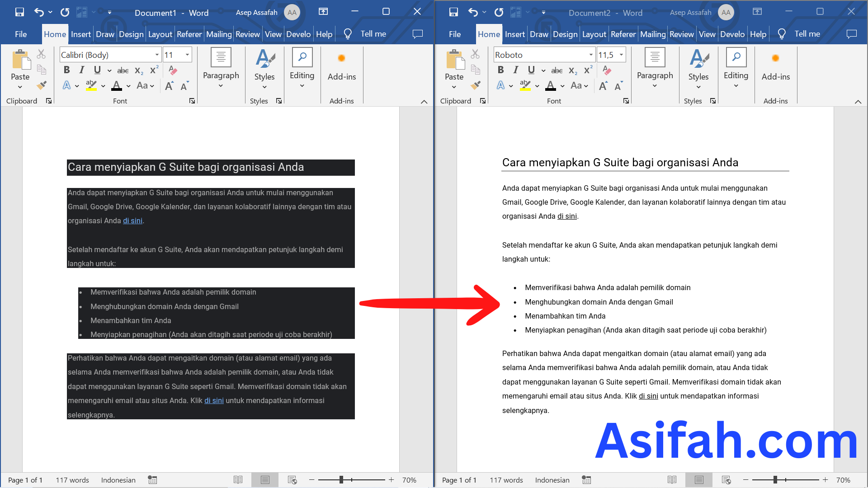Click Format Painter in Document2
This screenshot has height=488, width=868.
(476, 85)
